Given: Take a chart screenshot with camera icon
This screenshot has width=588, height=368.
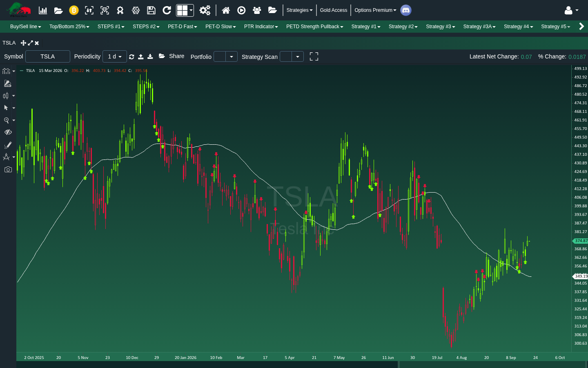Looking at the screenshot, I should [8, 169].
